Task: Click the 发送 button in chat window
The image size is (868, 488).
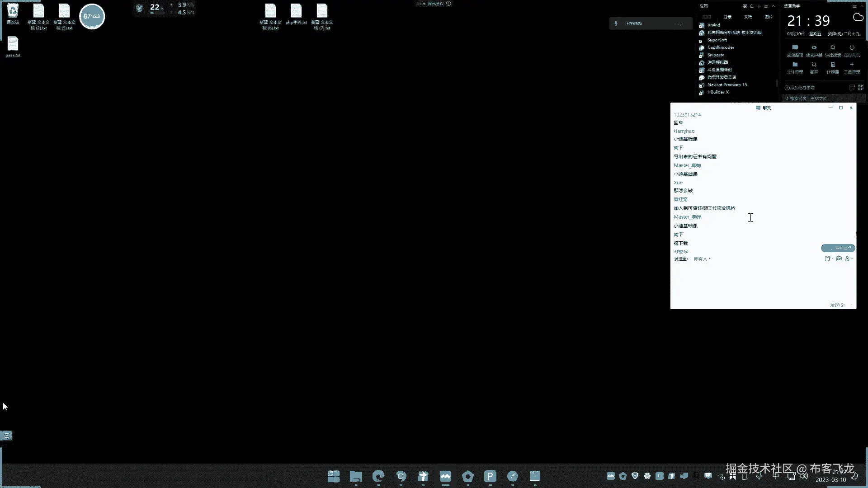Action: tap(837, 305)
